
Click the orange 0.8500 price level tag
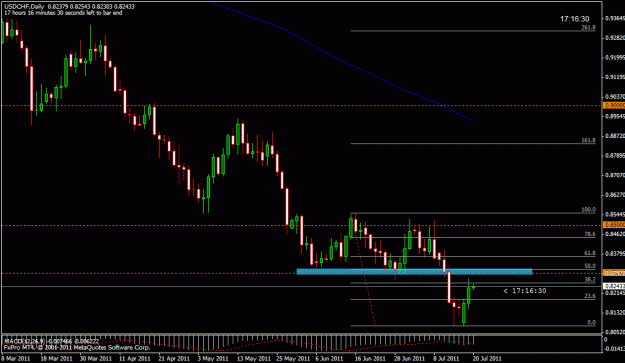(614, 225)
